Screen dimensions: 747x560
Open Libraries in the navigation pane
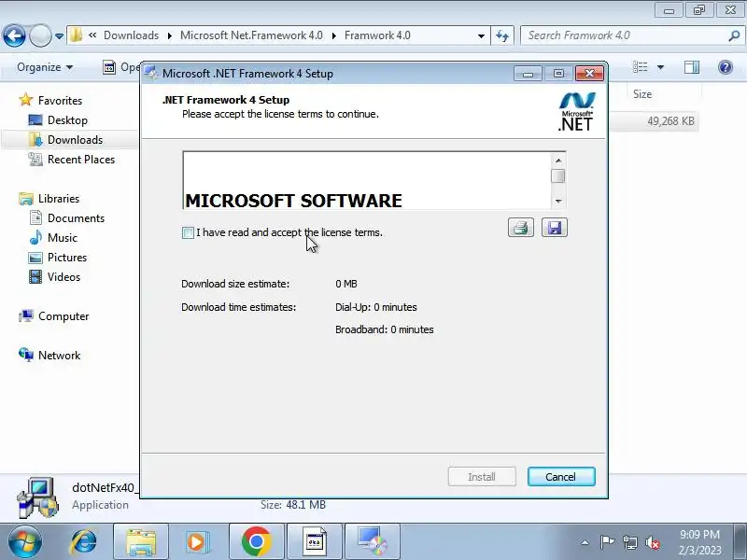click(x=59, y=199)
